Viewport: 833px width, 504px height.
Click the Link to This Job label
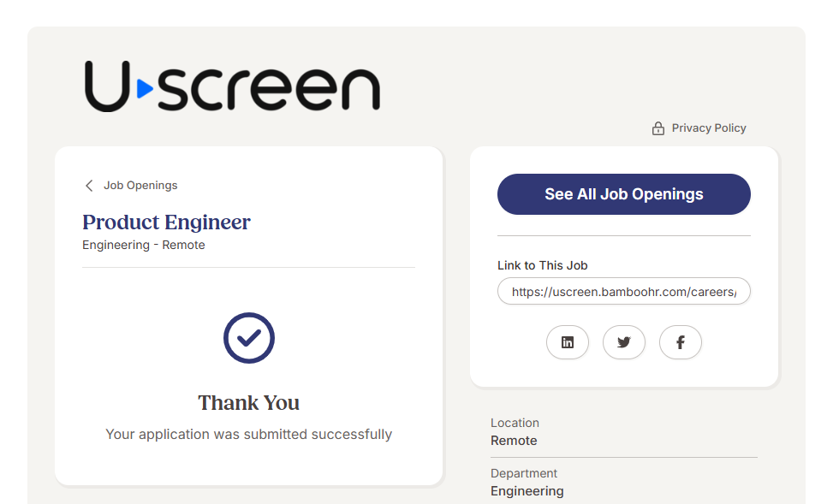(543, 265)
